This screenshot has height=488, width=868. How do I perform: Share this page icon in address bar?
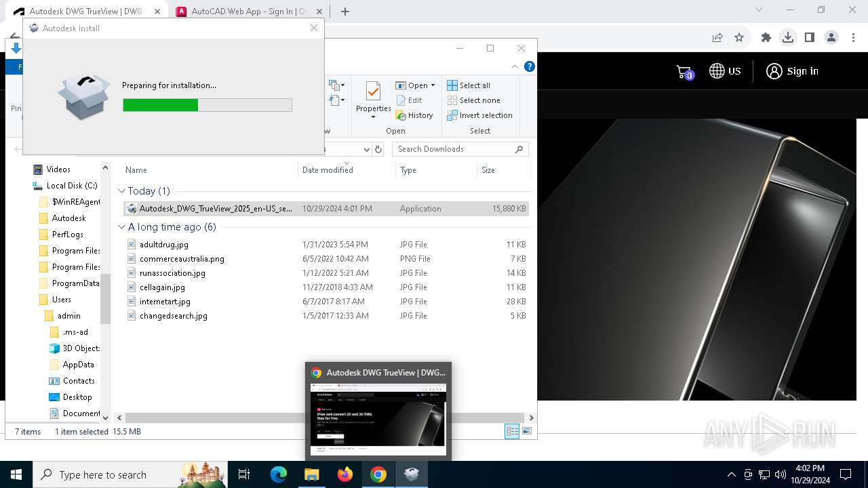click(x=717, y=38)
